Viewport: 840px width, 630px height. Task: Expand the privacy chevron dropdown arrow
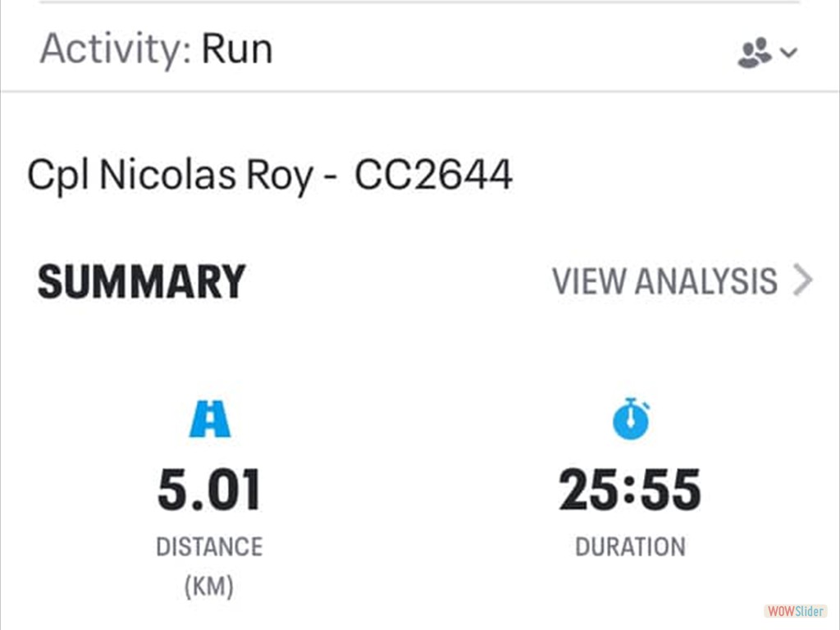[788, 52]
